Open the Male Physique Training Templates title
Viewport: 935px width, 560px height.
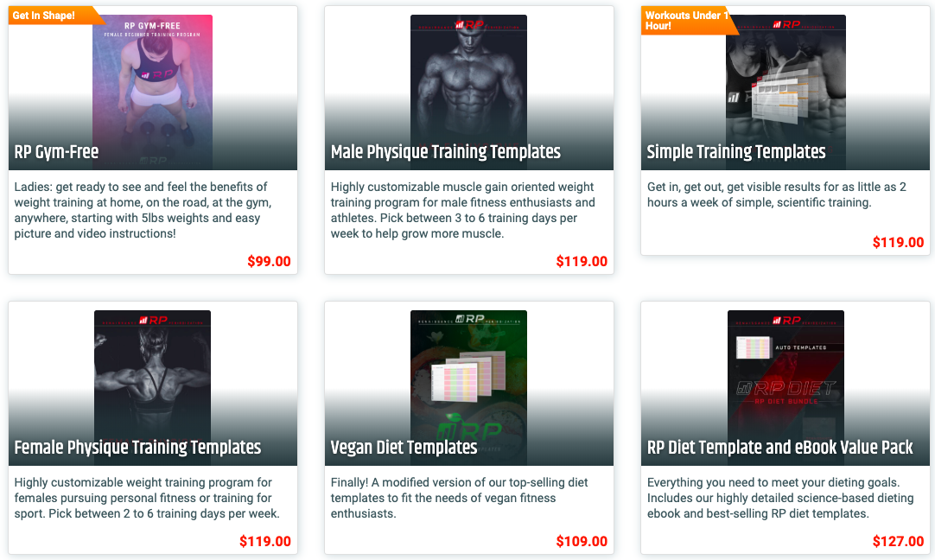point(445,152)
